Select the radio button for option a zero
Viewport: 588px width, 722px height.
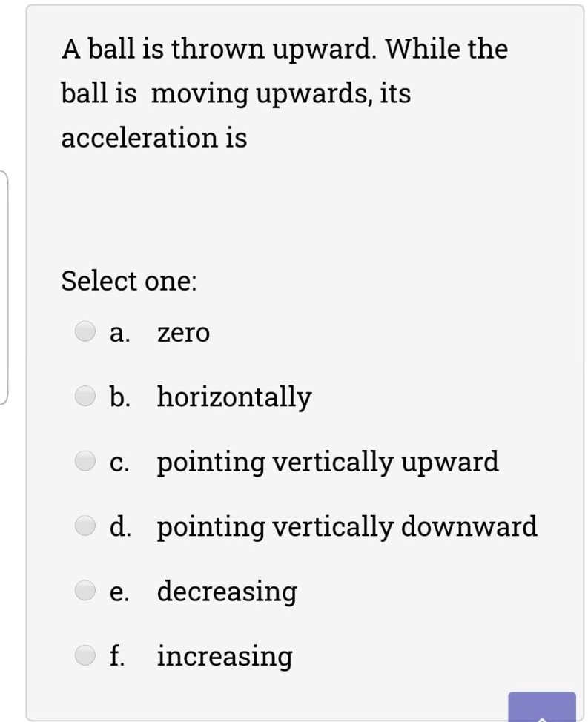coord(87,331)
